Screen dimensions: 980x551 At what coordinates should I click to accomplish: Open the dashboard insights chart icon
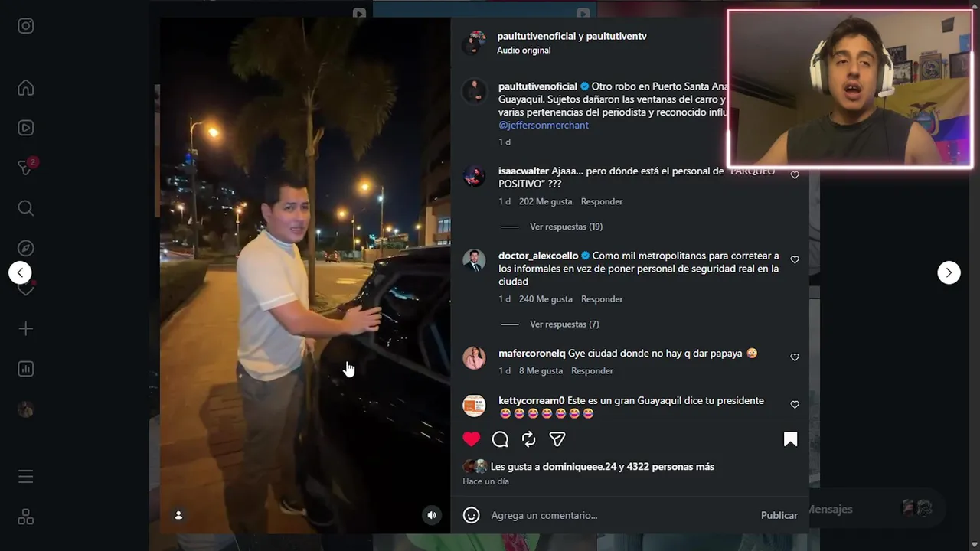tap(26, 369)
